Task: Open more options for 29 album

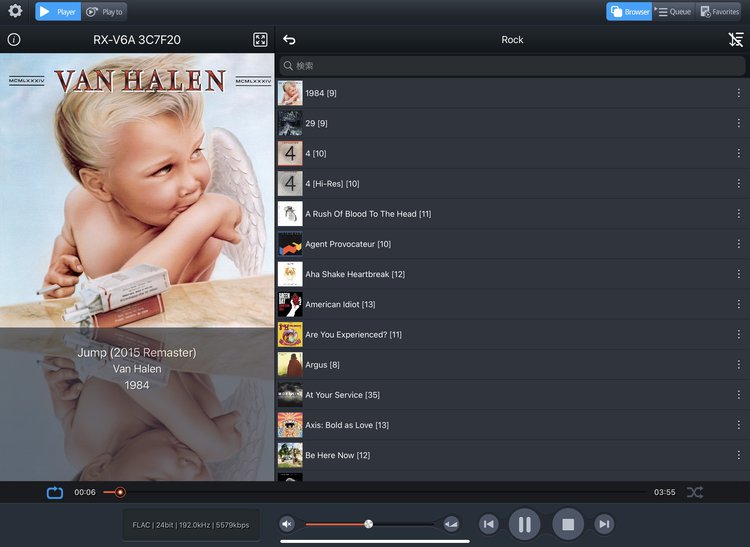Action: (x=739, y=123)
